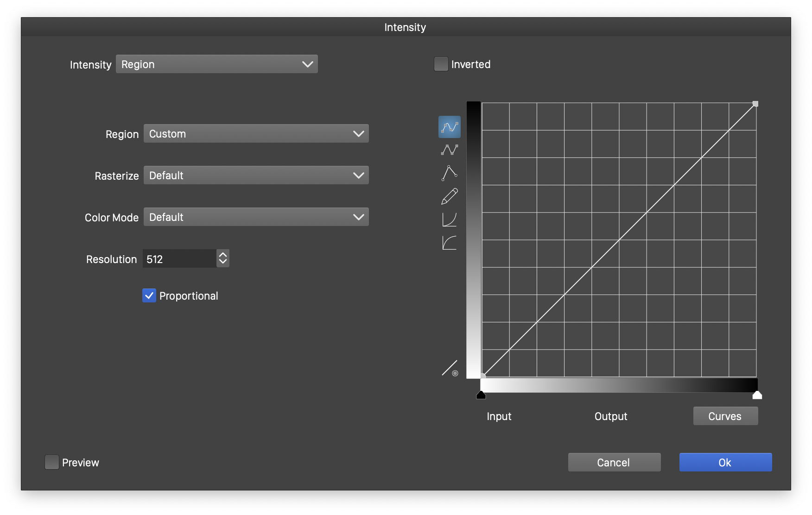Enable the Inverted checkbox
This screenshot has height=515, width=812.
point(441,64)
